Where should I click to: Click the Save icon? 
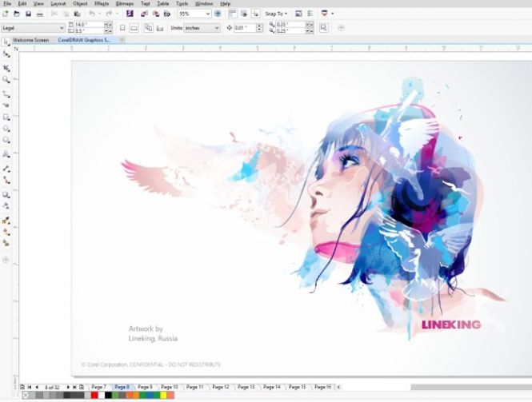29,14
